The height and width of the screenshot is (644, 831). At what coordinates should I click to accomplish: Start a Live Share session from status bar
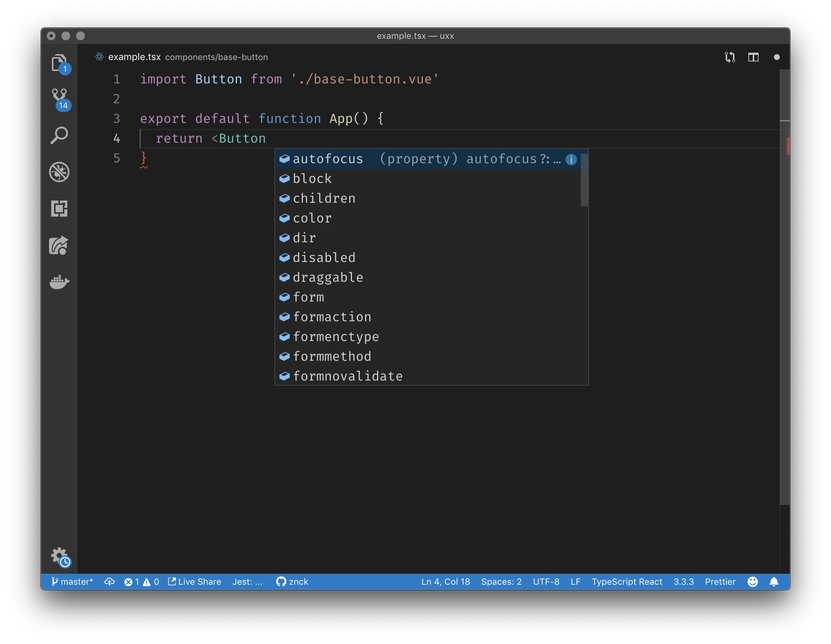(195, 581)
